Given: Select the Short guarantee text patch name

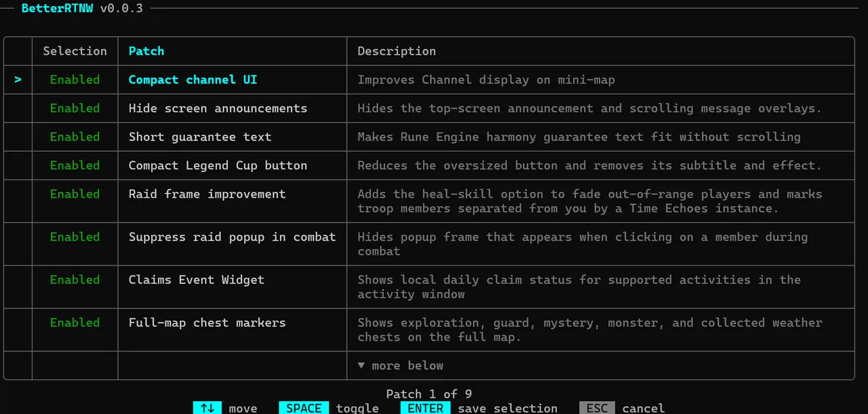Looking at the screenshot, I should coord(200,136).
